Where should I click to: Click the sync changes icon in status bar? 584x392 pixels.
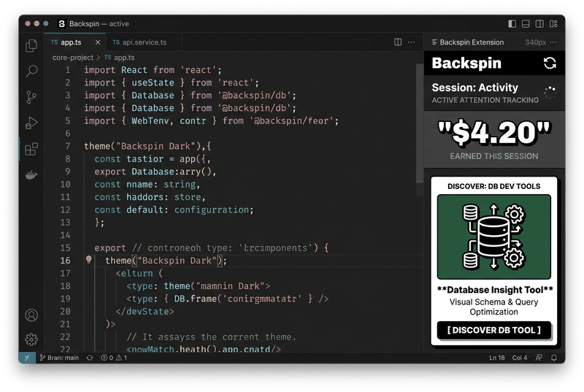[x=90, y=358]
